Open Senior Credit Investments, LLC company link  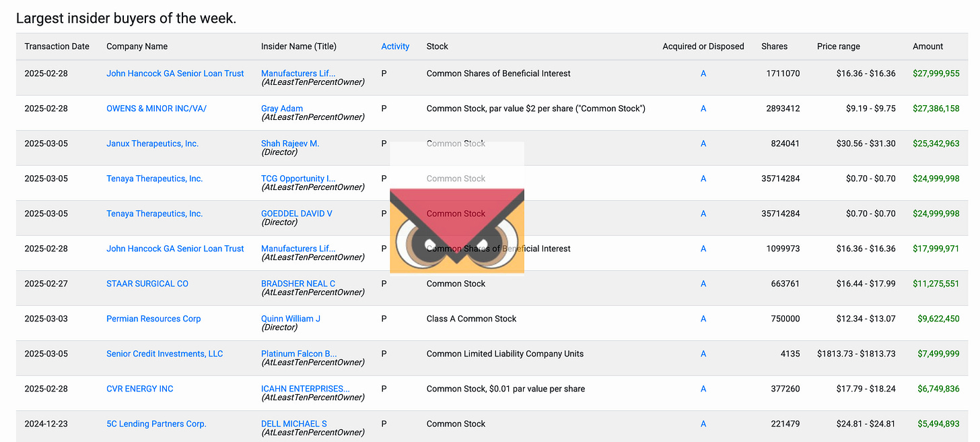click(x=164, y=354)
